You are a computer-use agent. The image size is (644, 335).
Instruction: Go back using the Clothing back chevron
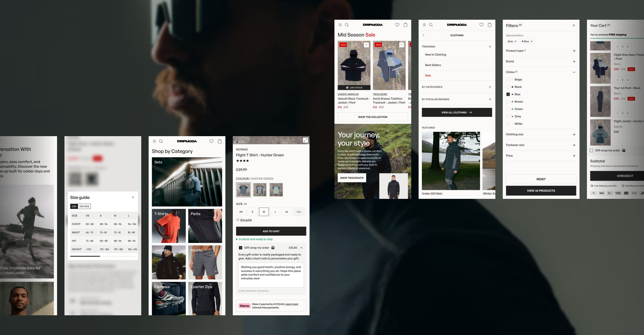click(x=423, y=35)
